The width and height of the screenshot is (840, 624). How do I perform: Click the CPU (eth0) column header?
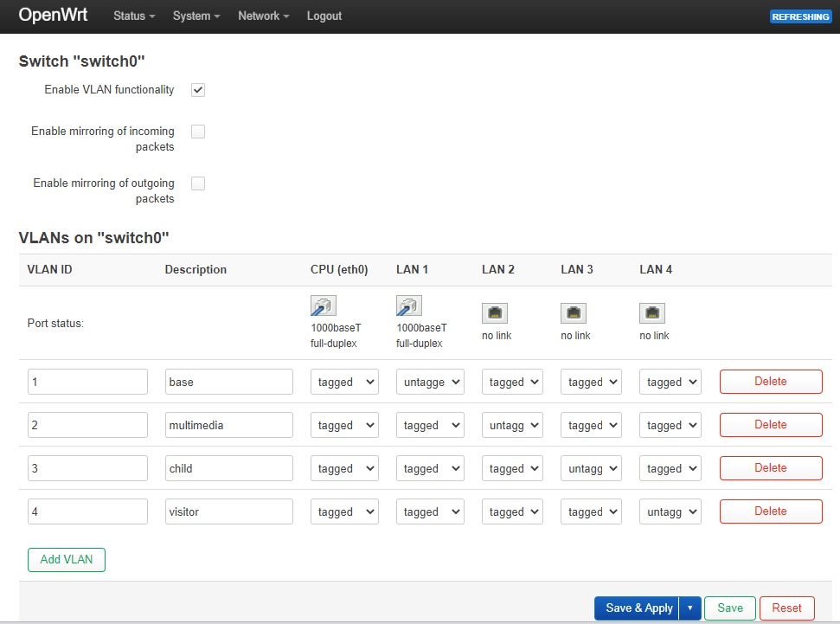[x=339, y=270]
